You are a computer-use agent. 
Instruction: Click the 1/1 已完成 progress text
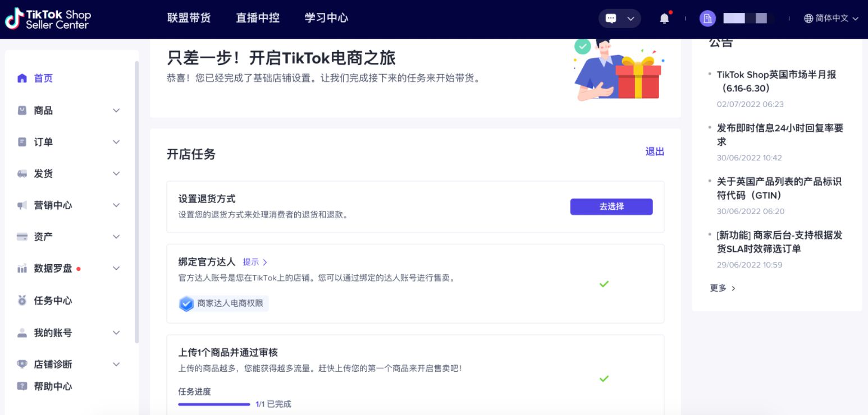pyautogui.click(x=273, y=404)
